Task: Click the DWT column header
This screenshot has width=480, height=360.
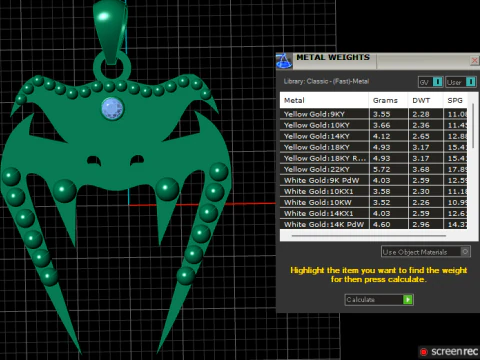Action: [x=425, y=100]
